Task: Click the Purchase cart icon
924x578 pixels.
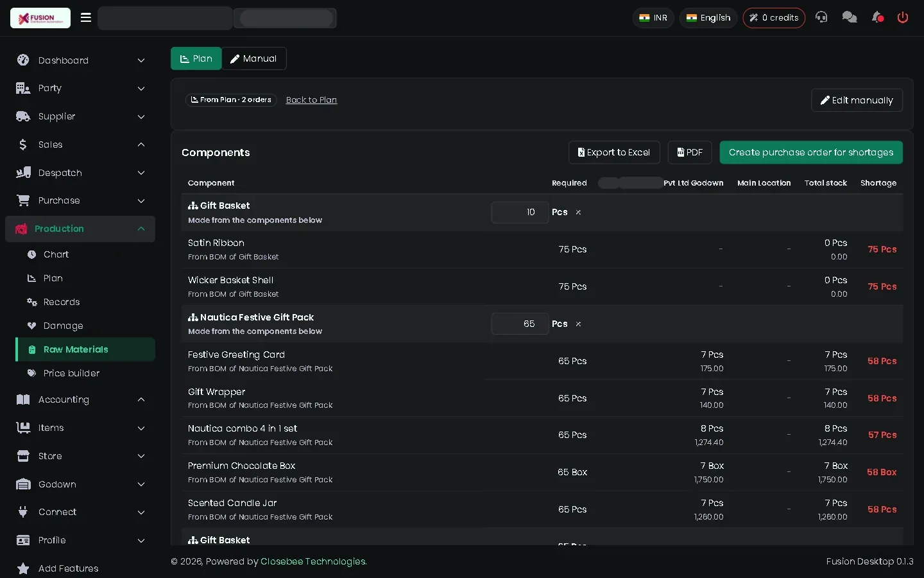Action: click(x=23, y=200)
